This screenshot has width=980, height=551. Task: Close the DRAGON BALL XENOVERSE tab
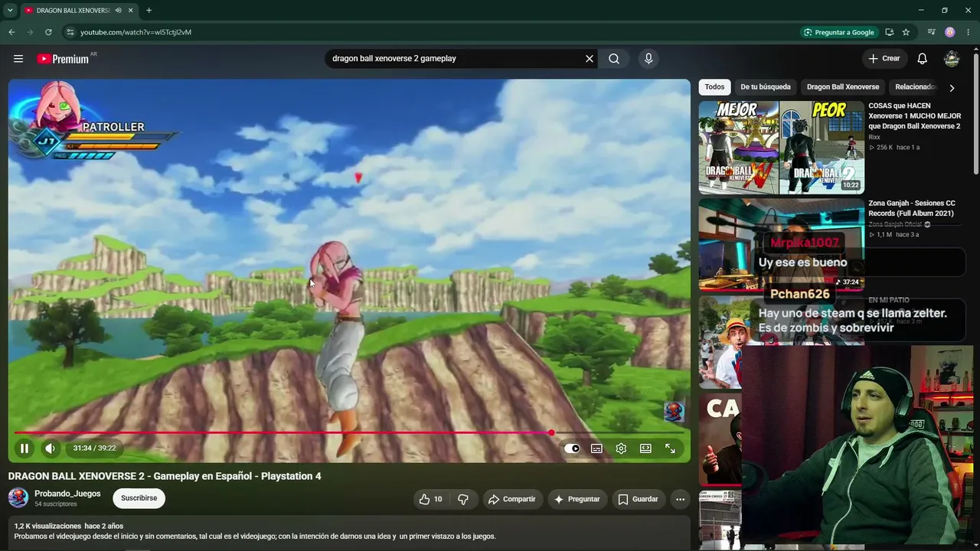tap(131, 11)
